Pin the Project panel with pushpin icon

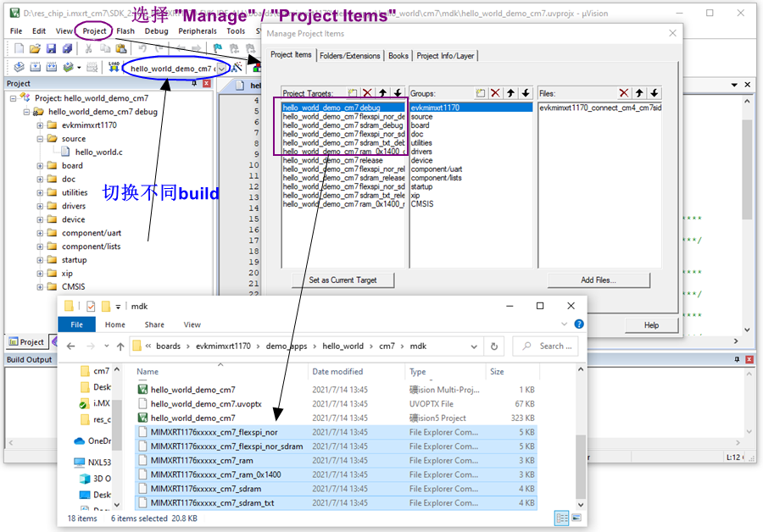[194, 84]
